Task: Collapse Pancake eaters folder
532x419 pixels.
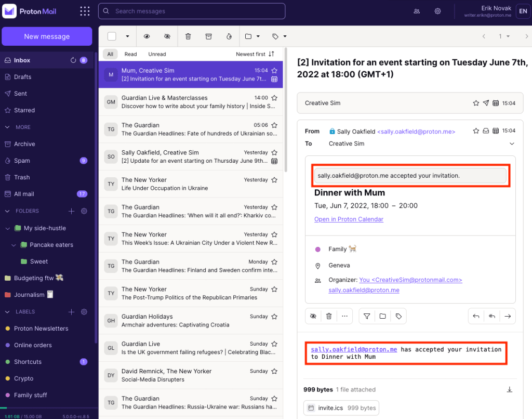Action: (14, 245)
